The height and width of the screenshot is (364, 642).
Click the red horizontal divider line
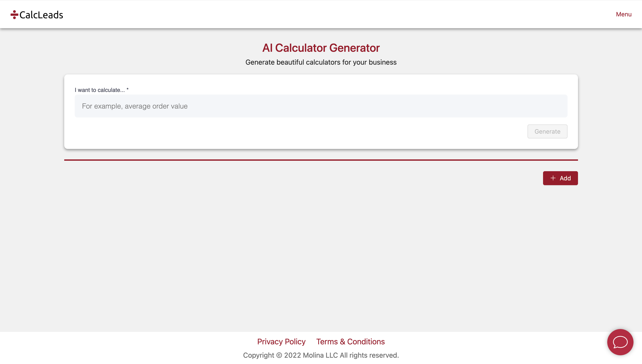[x=321, y=160]
